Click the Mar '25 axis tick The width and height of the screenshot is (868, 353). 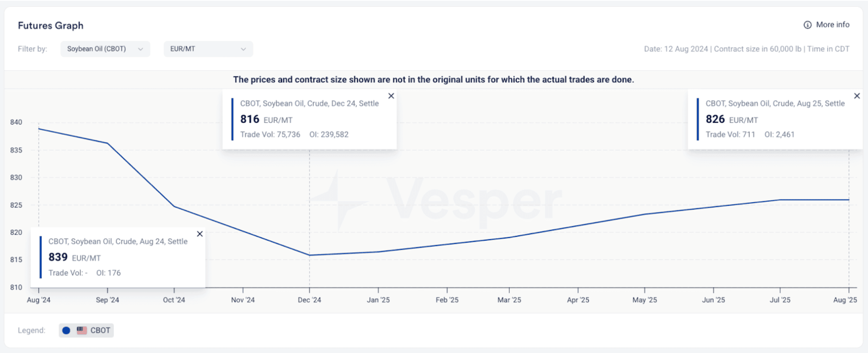coord(509,290)
